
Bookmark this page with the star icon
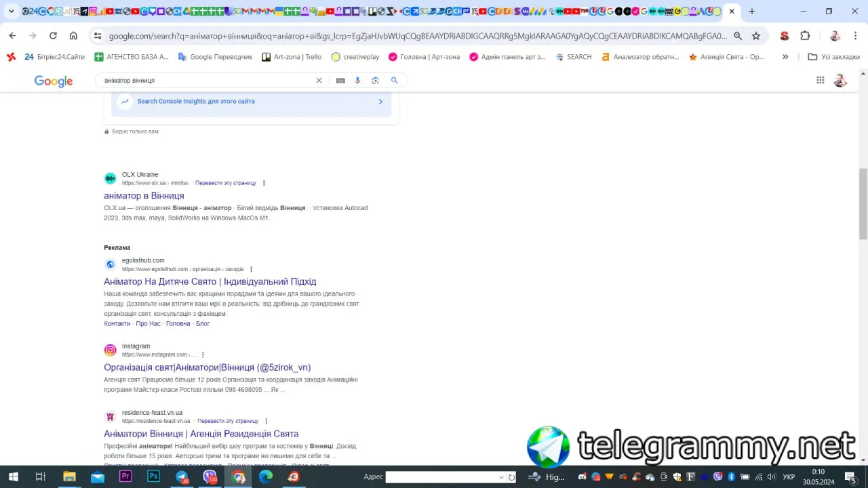(756, 36)
